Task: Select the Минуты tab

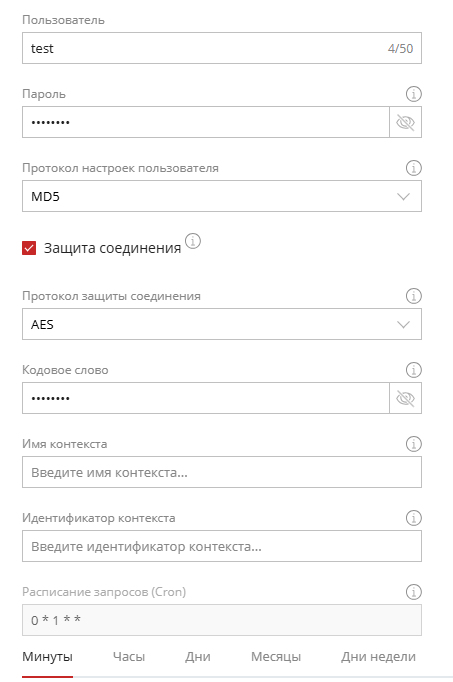Action: (x=47, y=657)
